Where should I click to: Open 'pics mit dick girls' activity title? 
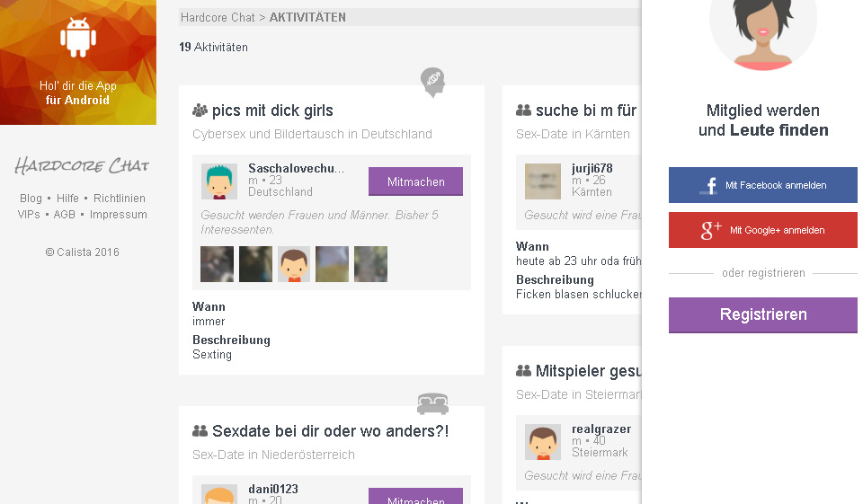[x=272, y=111]
